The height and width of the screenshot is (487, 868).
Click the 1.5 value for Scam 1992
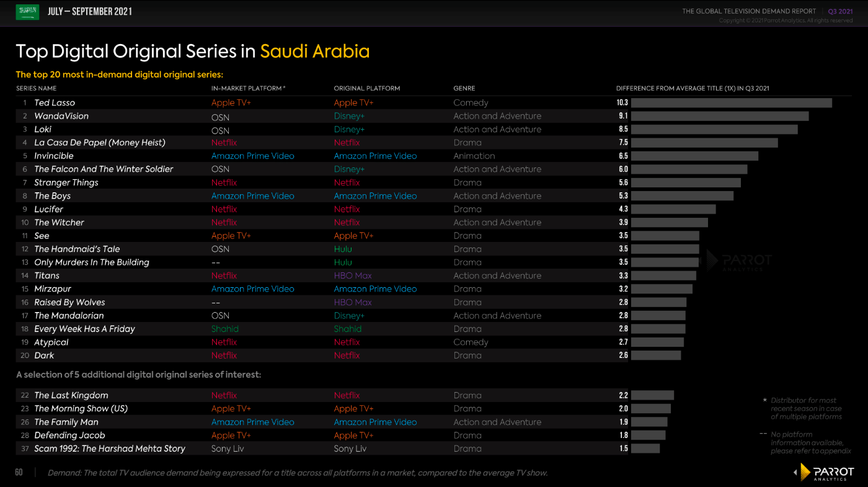click(624, 449)
